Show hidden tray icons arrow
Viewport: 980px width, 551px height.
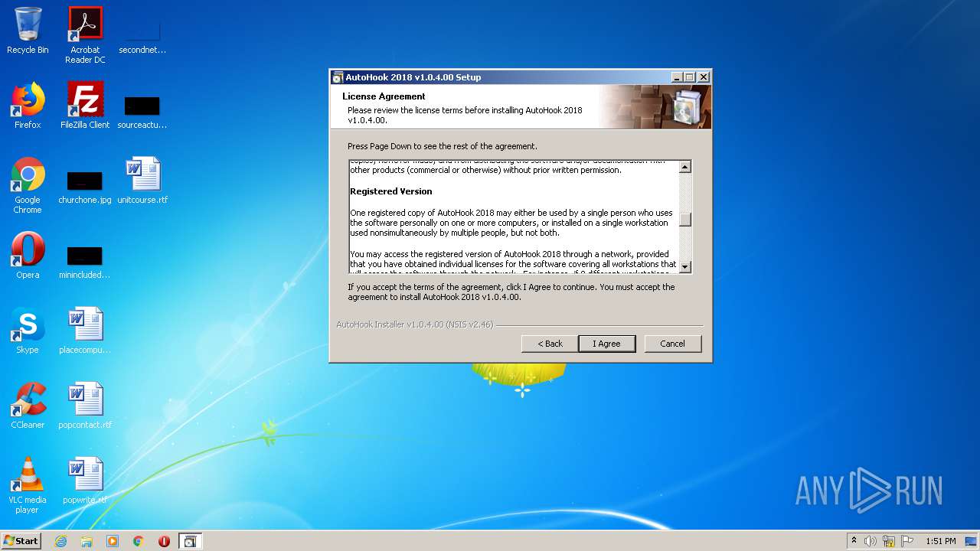(854, 541)
